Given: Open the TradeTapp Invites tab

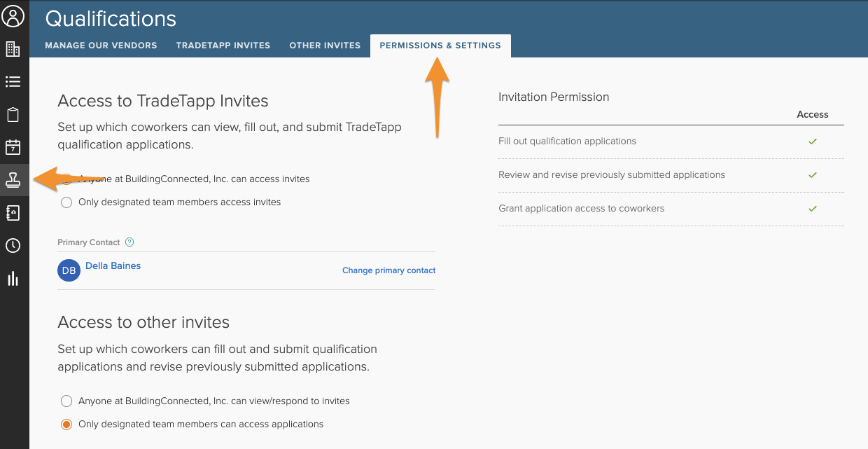Looking at the screenshot, I should [x=223, y=46].
